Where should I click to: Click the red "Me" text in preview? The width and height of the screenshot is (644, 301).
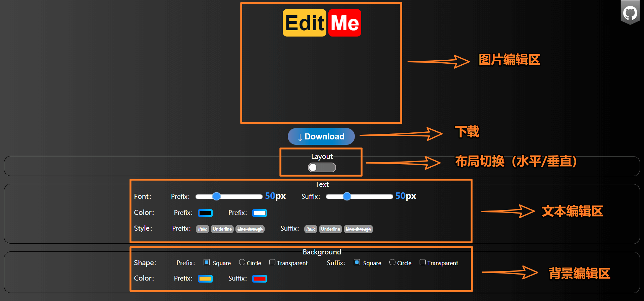(345, 23)
